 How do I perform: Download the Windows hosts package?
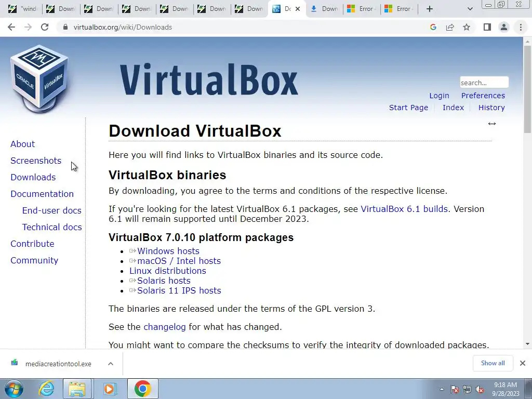click(168, 251)
